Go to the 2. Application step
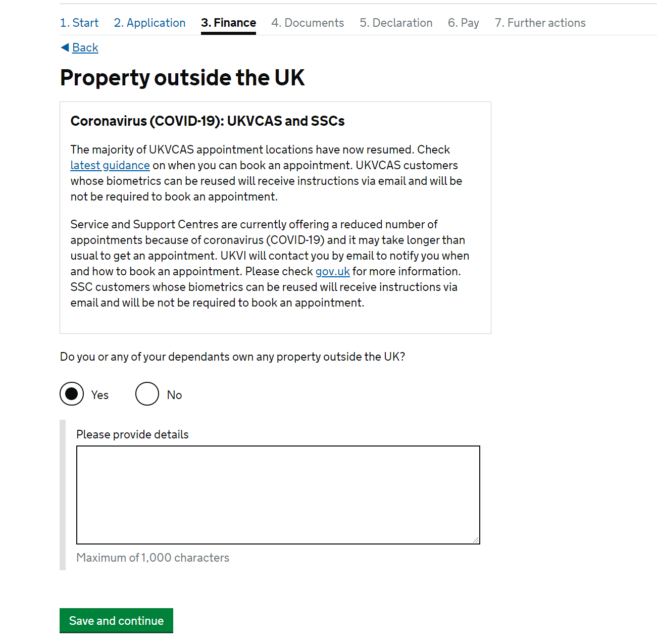This screenshot has height=644, width=657. 150,23
